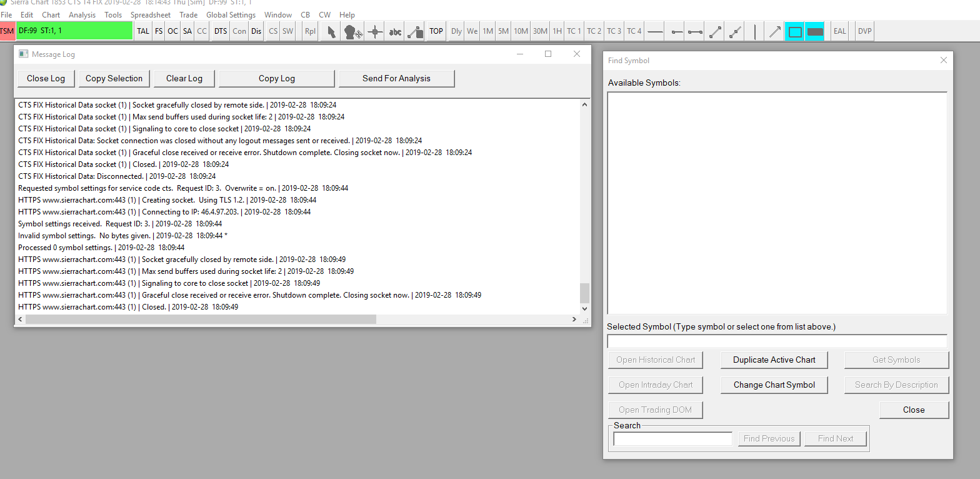Choose the outlined rectangle tool
Screen dimensions: 980x479
795,31
